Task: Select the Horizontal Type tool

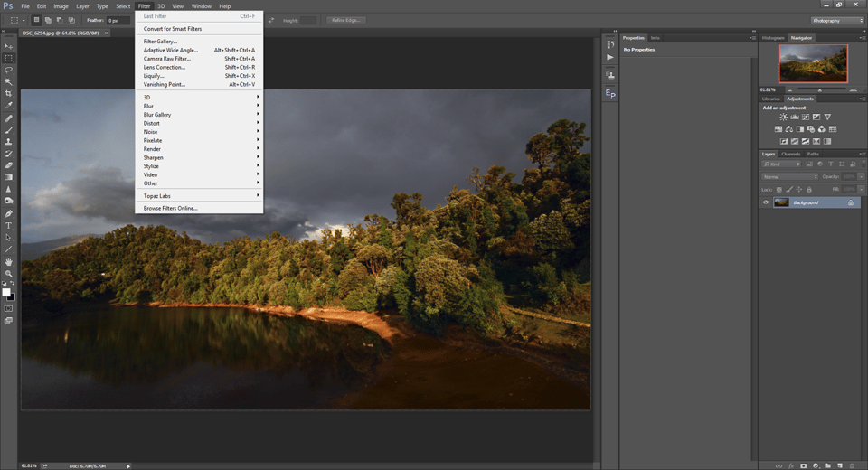Action: pyautogui.click(x=8, y=226)
